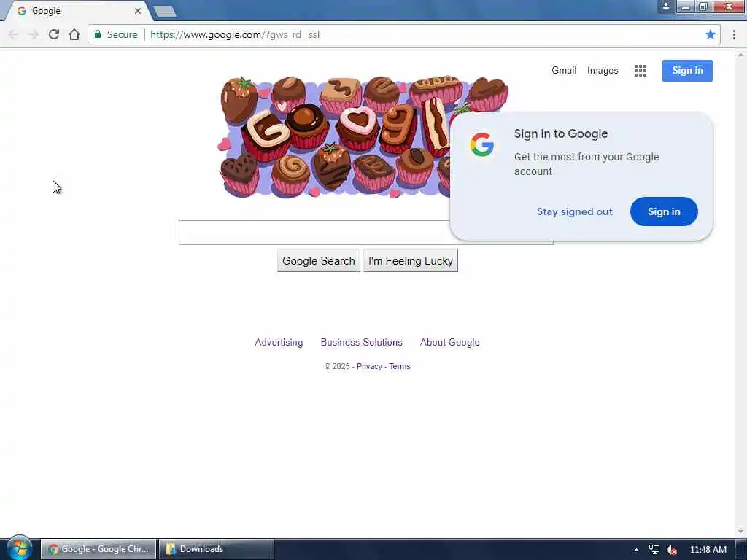747x560 pixels.
Task: Click I'm Feeling Lucky button
Action: coord(410,260)
